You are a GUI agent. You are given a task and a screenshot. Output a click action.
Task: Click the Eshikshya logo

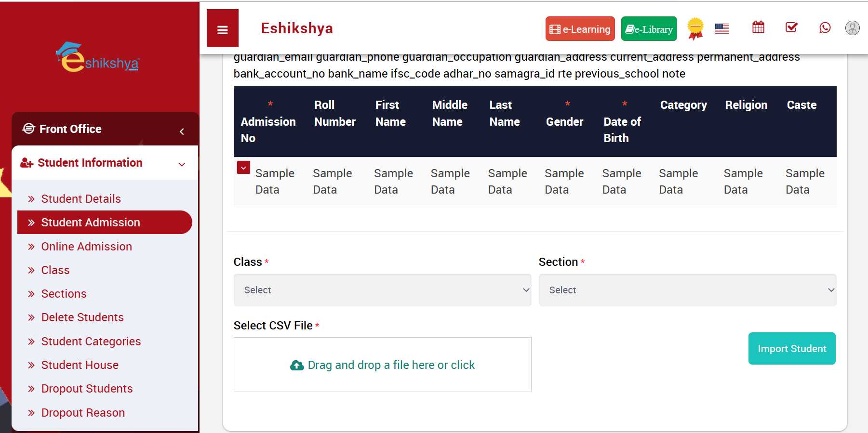point(98,58)
